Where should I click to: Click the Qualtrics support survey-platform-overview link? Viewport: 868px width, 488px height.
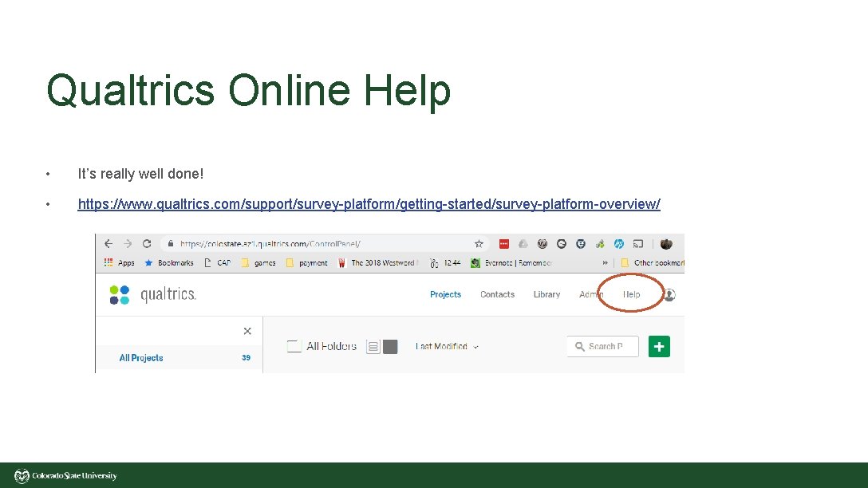tap(369, 204)
